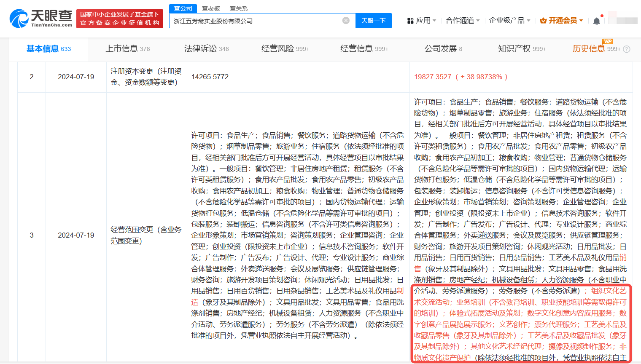Click the crown icon next to 开通会员
This screenshot has height=364, width=641.
543,21
